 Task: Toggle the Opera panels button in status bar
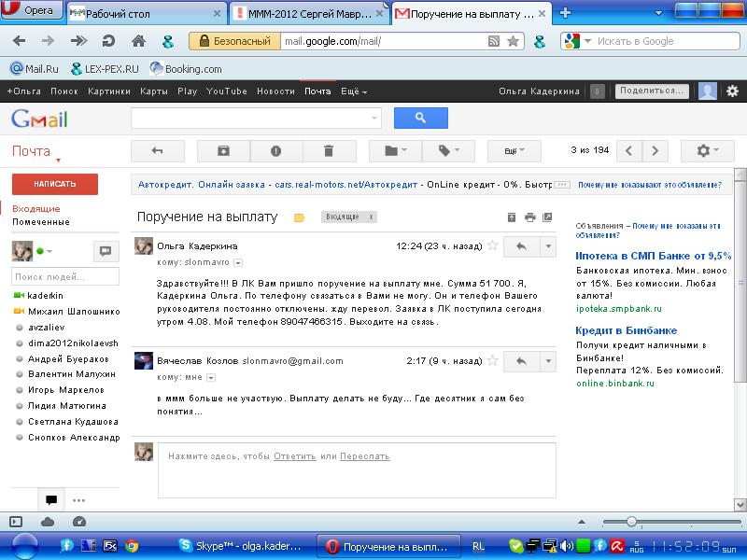pyautogui.click(x=16, y=522)
